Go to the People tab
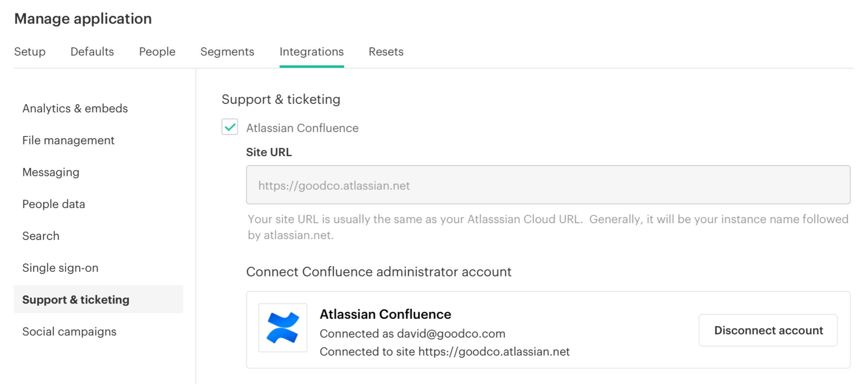The width and height of the screenshot is (868, 384). (157, 52)
